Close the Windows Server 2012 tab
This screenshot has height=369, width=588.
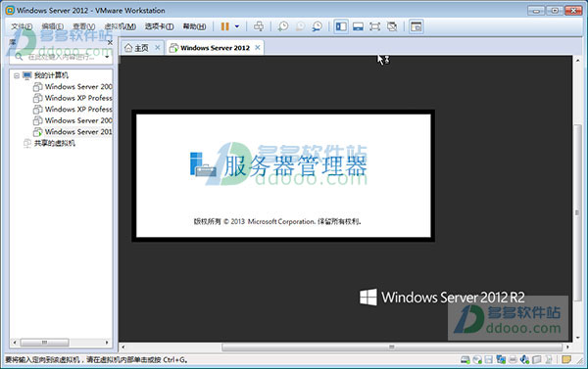click(x=258, y=48)
